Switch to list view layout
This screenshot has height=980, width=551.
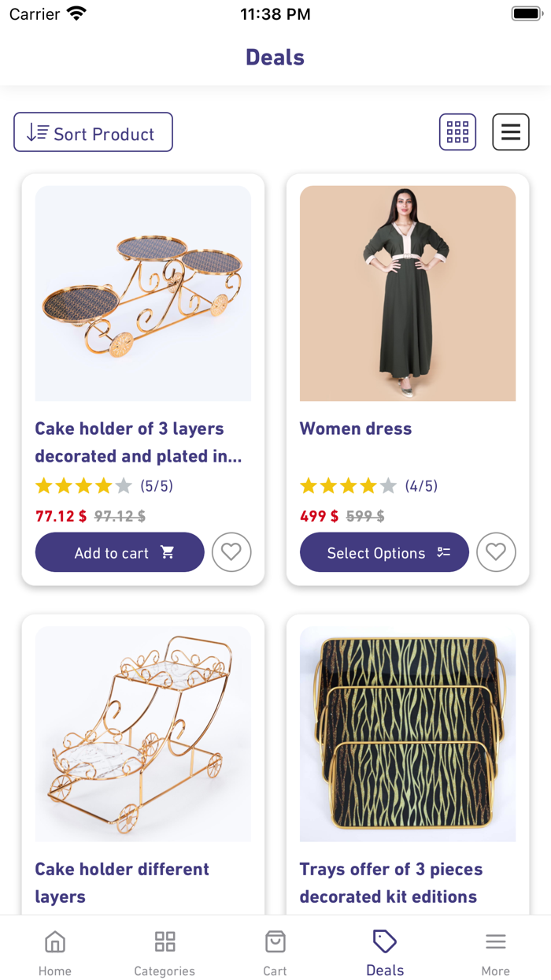(511, 132)
